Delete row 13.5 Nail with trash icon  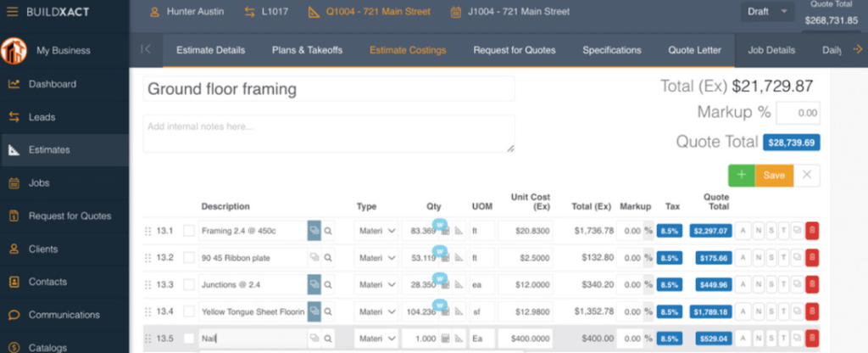point(812,338)
